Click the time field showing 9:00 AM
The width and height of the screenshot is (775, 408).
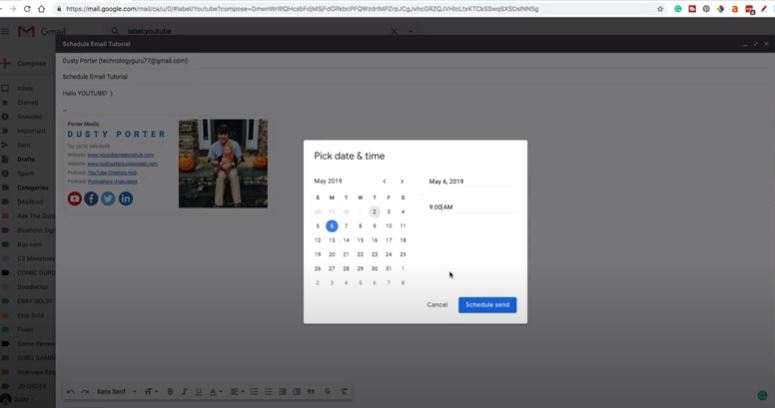coord(470,207)
